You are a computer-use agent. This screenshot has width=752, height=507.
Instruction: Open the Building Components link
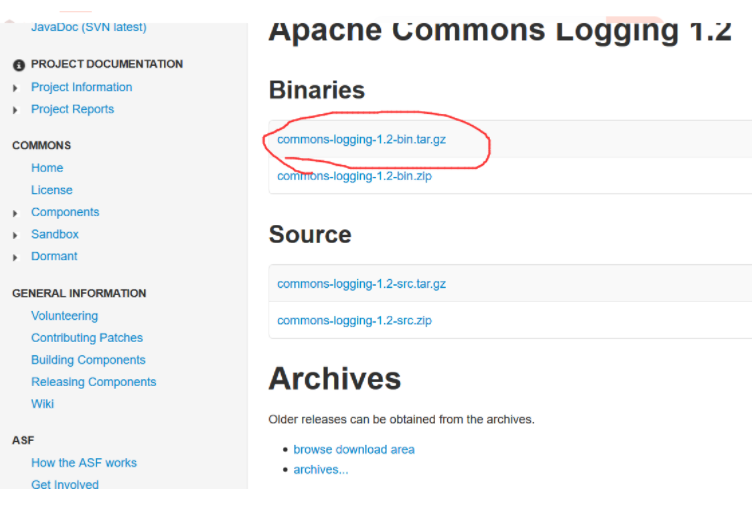point(88,360)
